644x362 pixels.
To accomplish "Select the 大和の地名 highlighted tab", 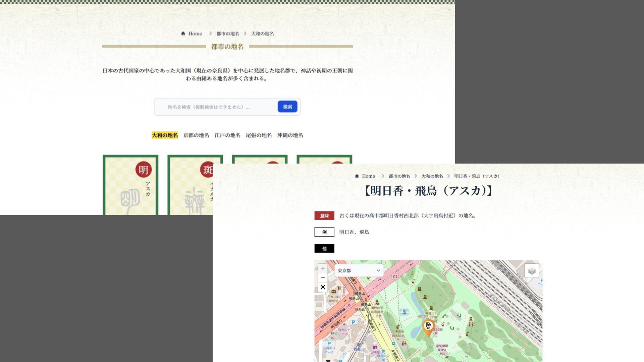I will coord(165,135).
